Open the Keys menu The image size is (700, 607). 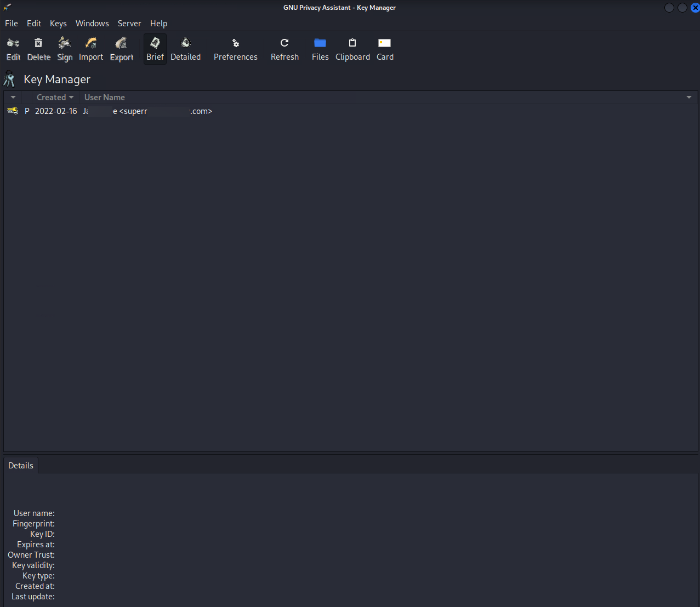58,24
